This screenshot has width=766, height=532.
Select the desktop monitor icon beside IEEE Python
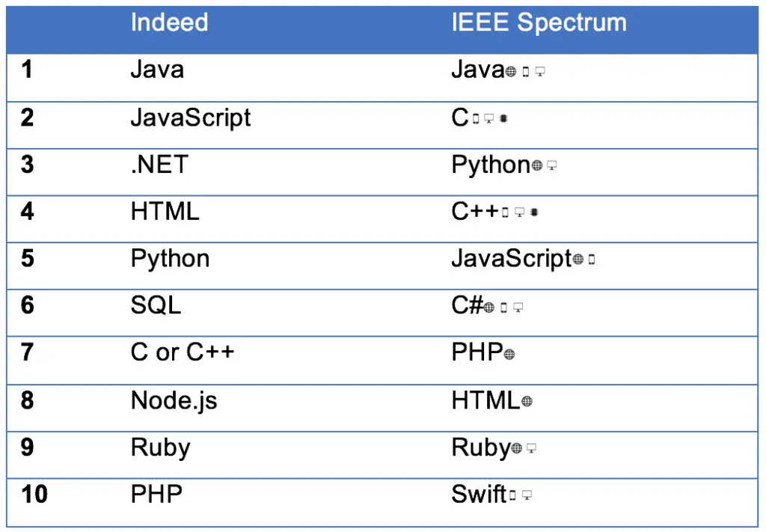click(552, 166)
